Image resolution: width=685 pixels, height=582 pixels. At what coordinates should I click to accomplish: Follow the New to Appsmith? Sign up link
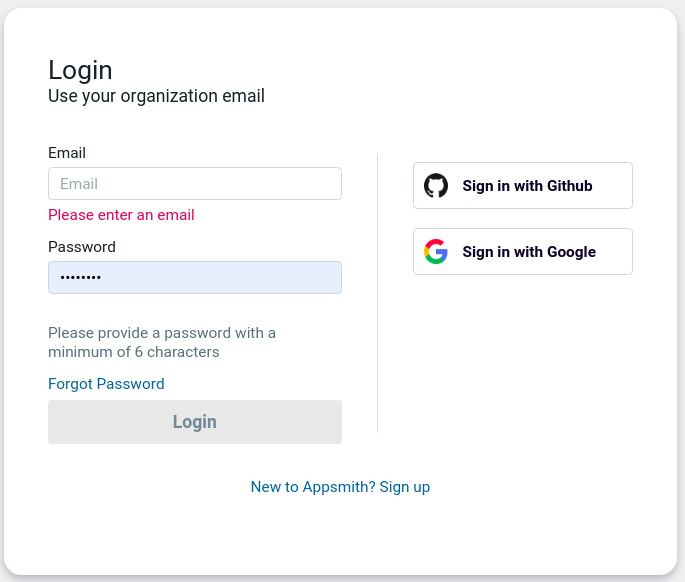pos(340,487)
